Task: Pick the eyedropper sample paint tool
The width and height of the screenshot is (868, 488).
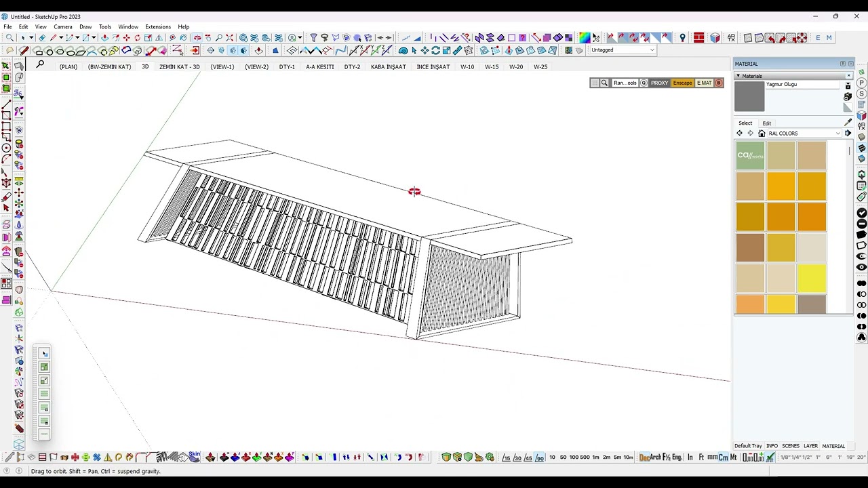Action: point(848,122)
